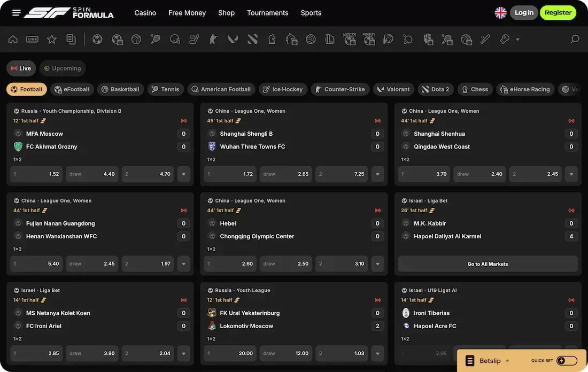Image resolution: width=588 pixels, height=372 pixels.
Task: Select the chess knight icon in the sports bar
Action: coord(272,39)
